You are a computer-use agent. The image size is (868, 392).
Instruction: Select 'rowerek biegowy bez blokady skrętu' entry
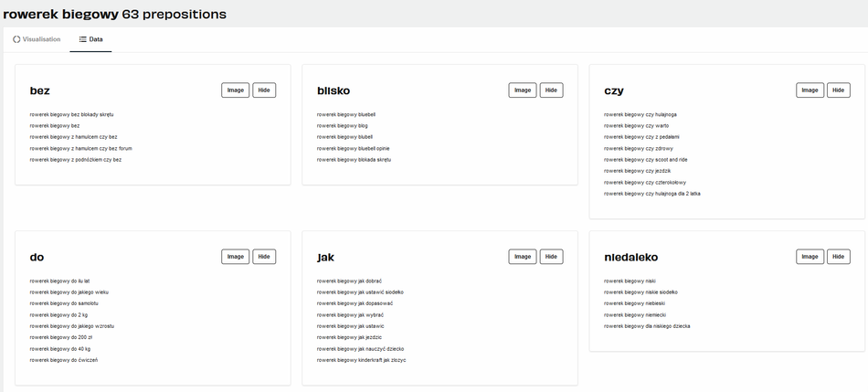pos(71,114)
